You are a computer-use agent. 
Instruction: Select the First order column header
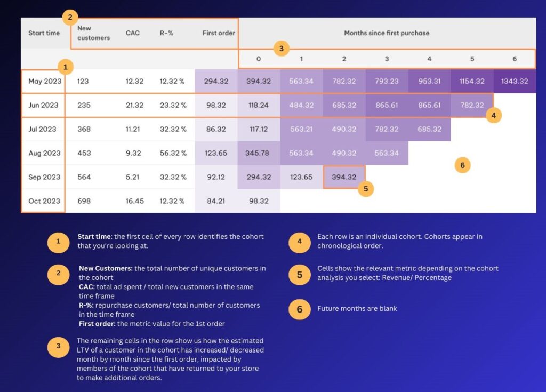(219, 33)
